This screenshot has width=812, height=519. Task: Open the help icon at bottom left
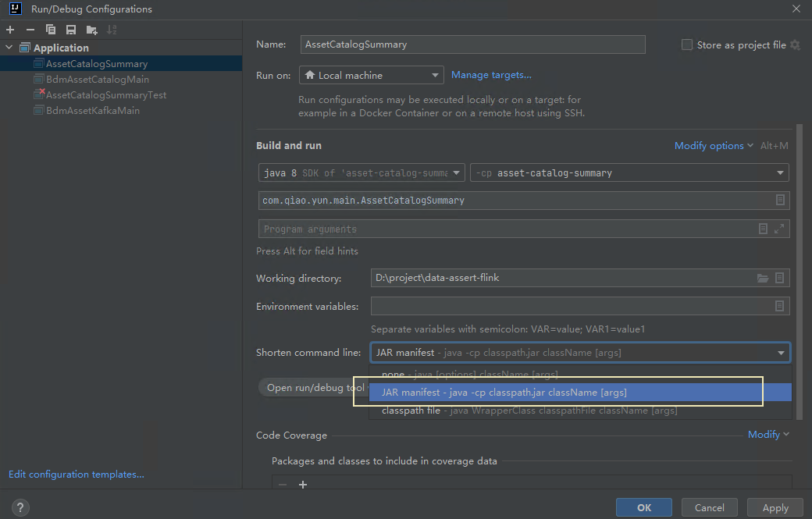pyautogui.click(x=20, y=507)
